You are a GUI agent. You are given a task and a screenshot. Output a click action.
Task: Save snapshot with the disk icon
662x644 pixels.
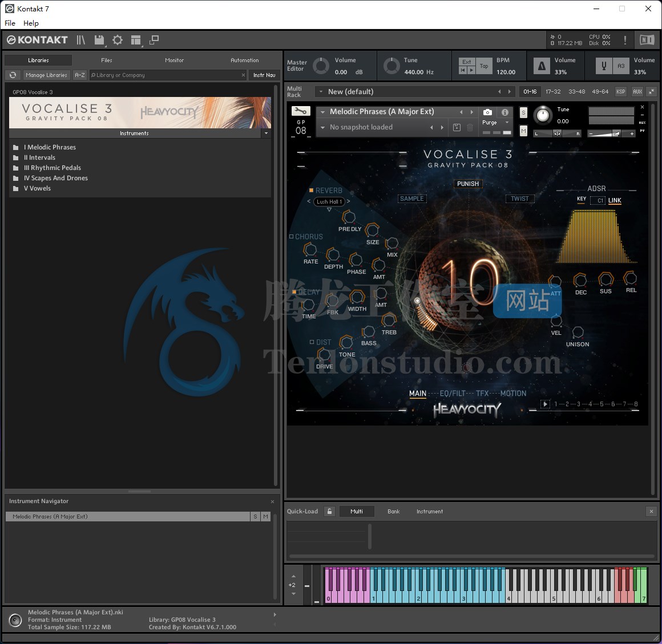457,127
